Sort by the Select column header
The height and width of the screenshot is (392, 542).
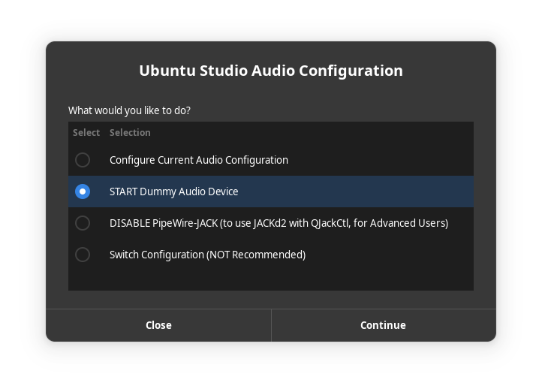[x=86, y=133]
